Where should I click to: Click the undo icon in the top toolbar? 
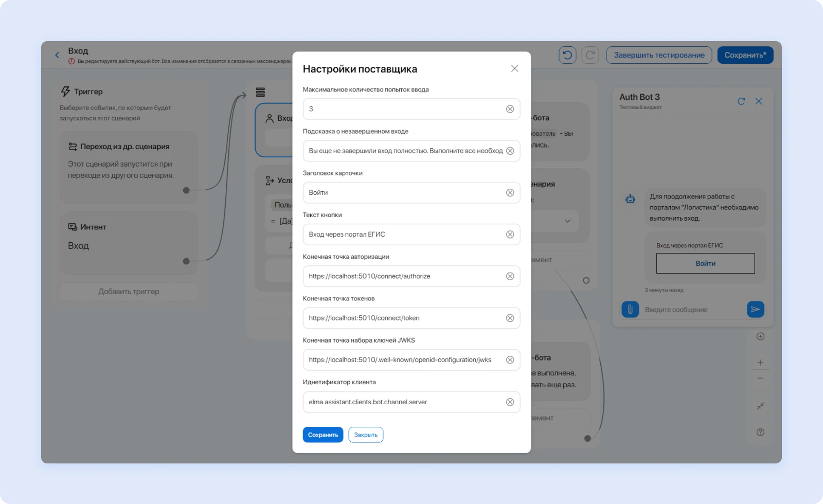tap(567, 55)
